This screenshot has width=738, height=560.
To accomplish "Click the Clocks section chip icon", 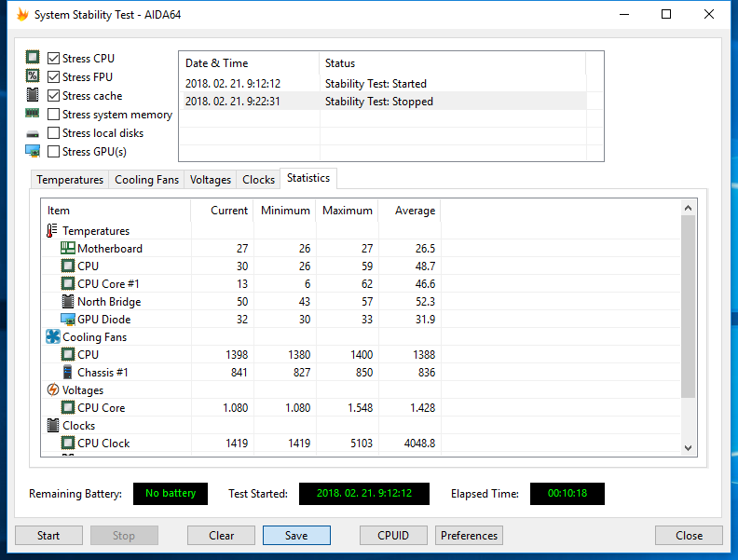I will point(53,426).
